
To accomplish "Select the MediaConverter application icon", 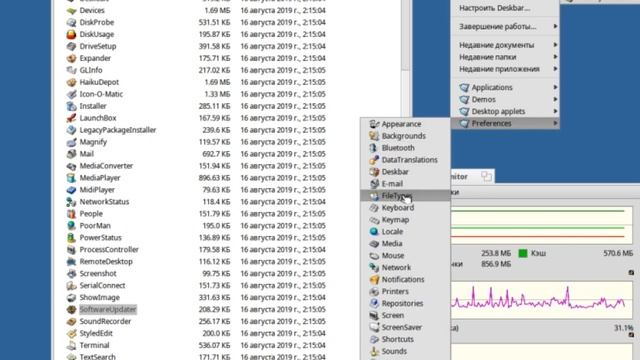I will [71, 166].
